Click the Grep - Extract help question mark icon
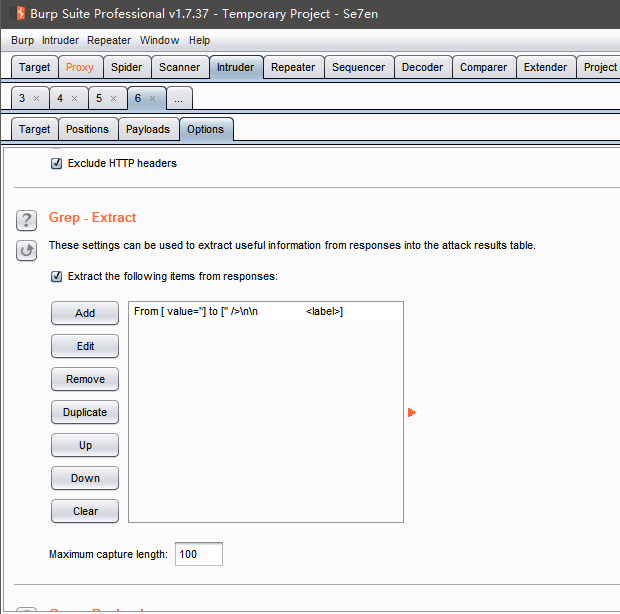Viewport: 620px width, 614px height. (x=26, y=220)
